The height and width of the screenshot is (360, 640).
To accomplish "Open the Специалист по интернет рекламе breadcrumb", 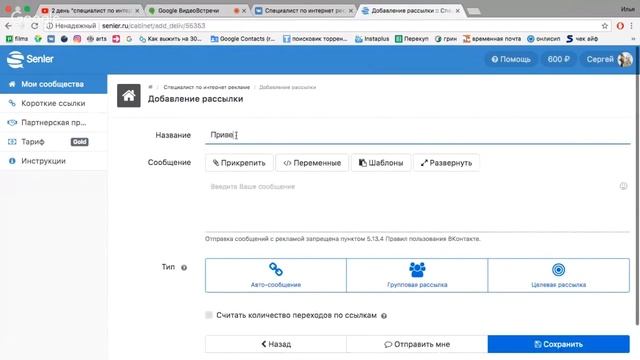I will (x=207, y=87).
